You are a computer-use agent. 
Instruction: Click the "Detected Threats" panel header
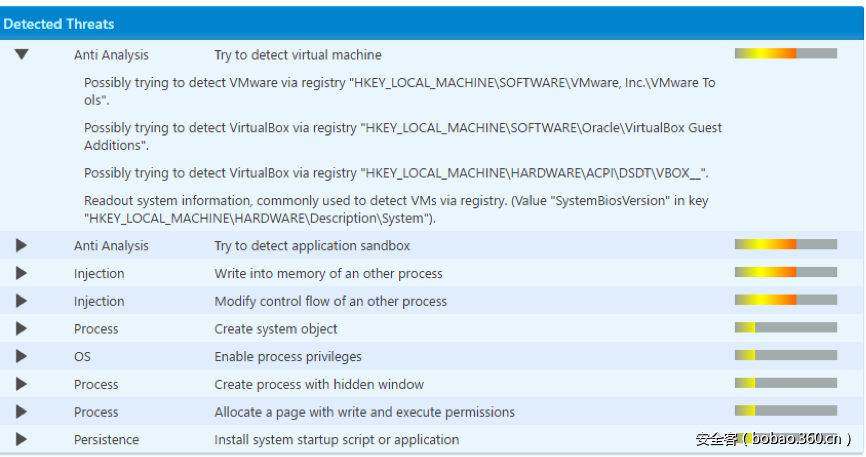click(x=59, y=23)
